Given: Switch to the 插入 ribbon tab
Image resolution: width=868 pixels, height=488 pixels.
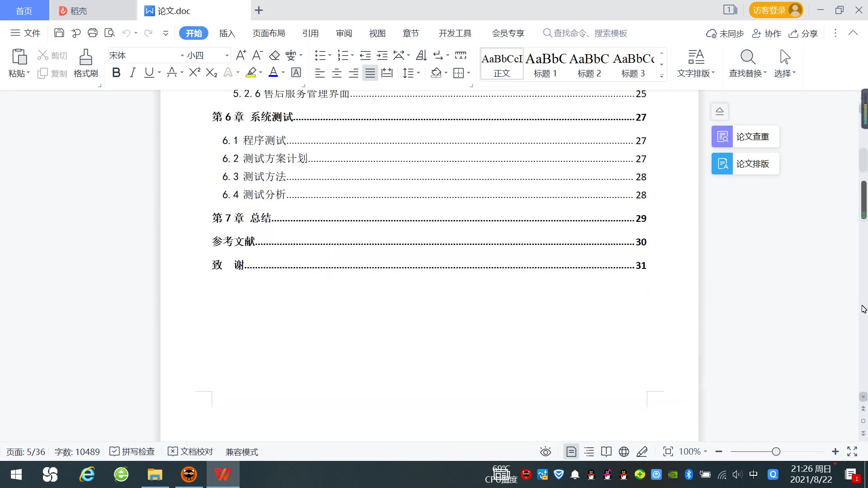Looking at the screenshot, I should 227,33.
